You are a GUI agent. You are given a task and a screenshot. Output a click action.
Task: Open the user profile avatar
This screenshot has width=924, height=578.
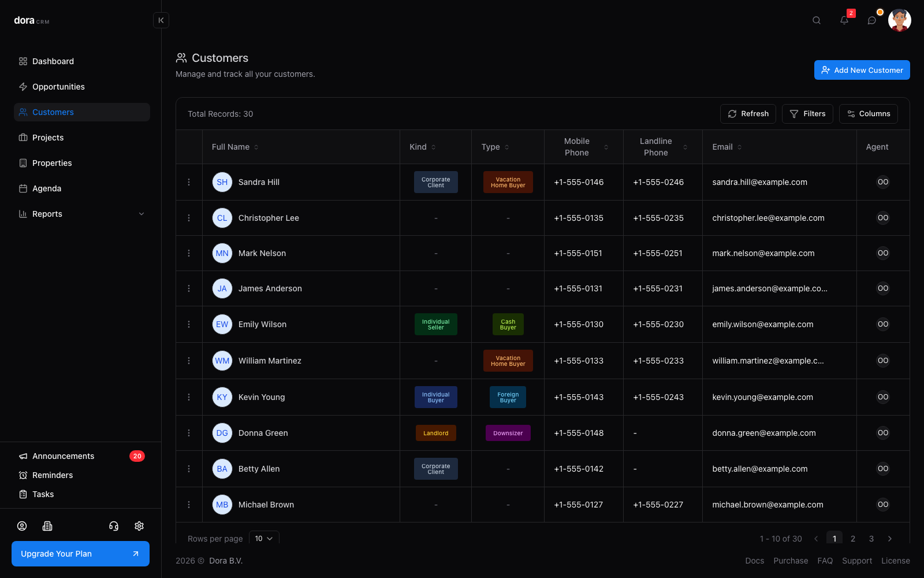(x=900, y=20)
